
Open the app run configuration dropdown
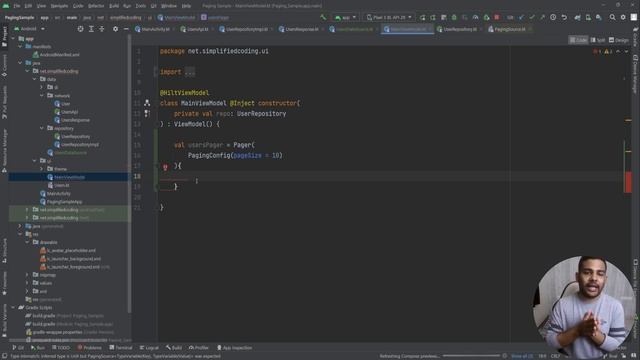[346, 18]
